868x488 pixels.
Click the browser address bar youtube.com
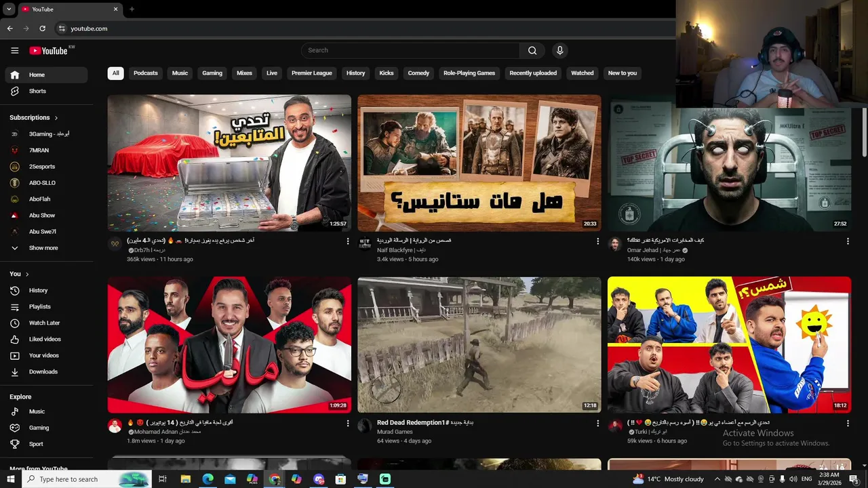pos(89,28)
